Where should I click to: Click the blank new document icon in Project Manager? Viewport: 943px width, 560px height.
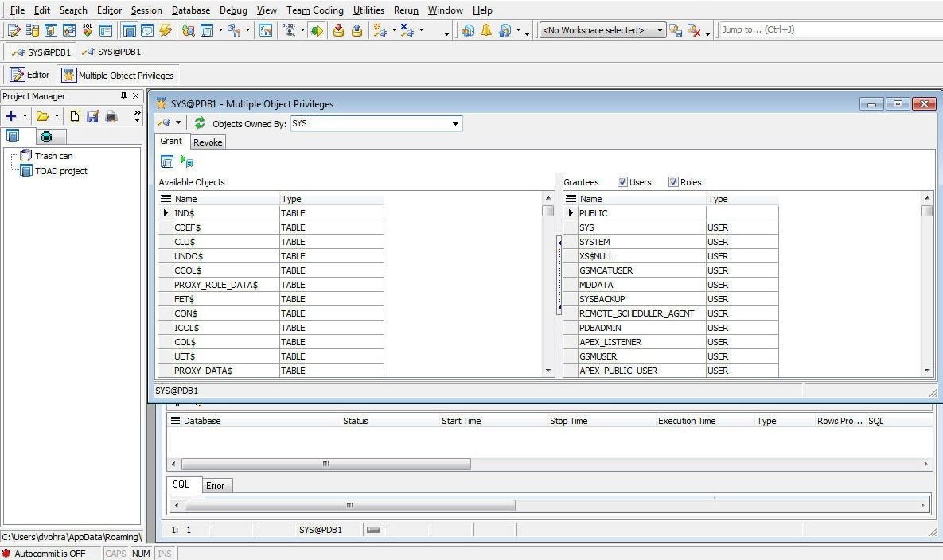75,116
